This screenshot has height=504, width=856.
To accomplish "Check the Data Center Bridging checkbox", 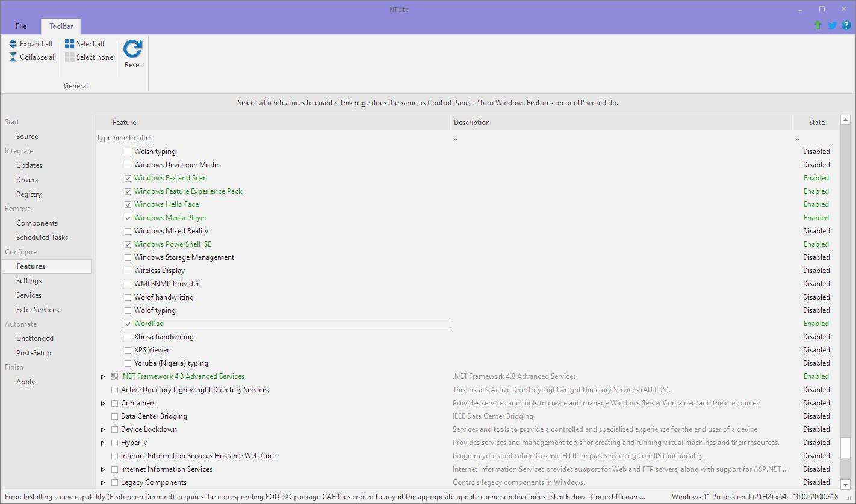I will 114,416.
